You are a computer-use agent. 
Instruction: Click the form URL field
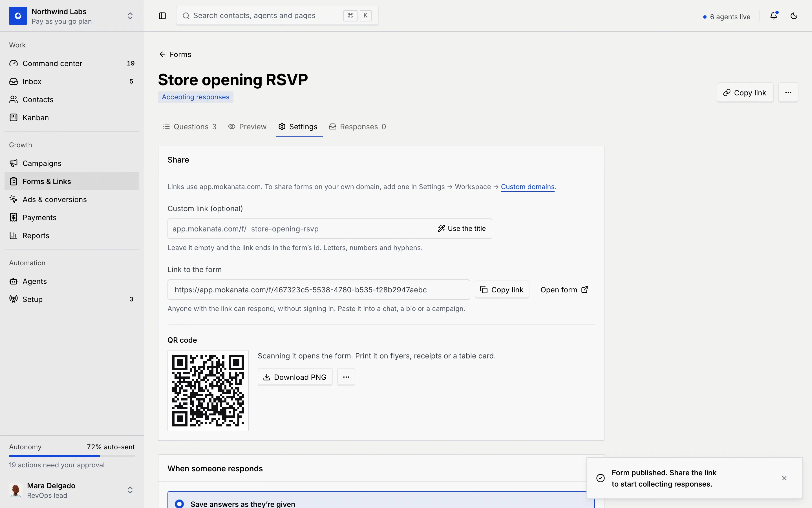tap(319, 290)
